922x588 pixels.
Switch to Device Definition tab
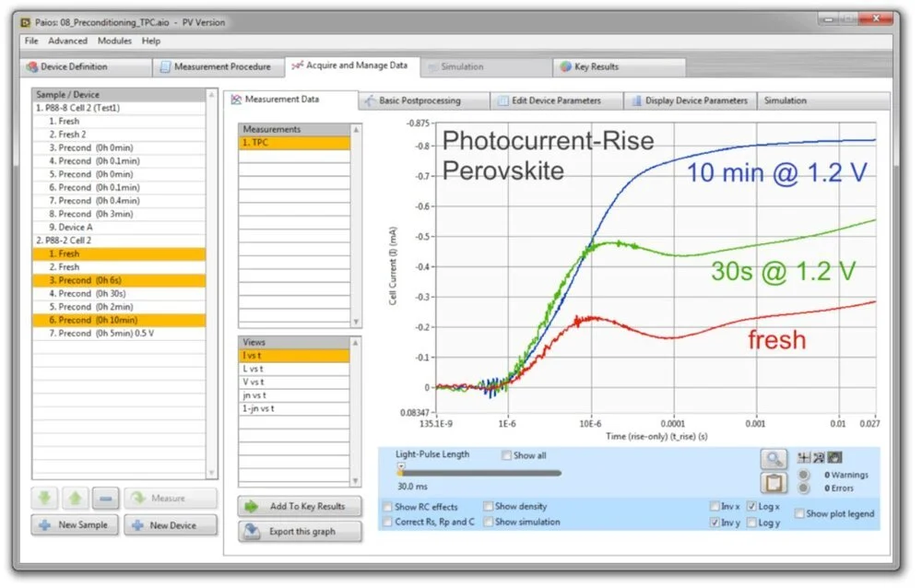pos(86,67)
